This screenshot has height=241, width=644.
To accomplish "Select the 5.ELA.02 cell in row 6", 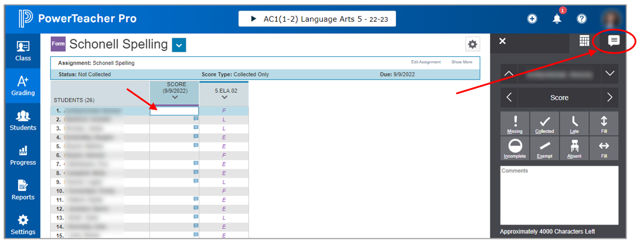I will 224,155.
